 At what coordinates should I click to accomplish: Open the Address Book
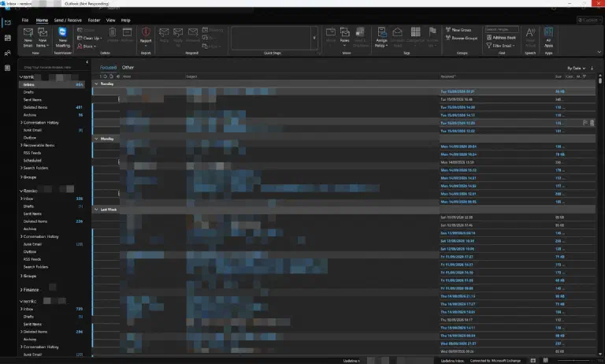click(x=501, y=38)
